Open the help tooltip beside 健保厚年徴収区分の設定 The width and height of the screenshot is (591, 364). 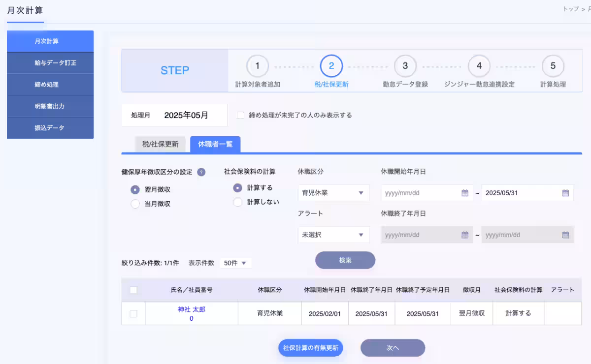pos(202,172)
